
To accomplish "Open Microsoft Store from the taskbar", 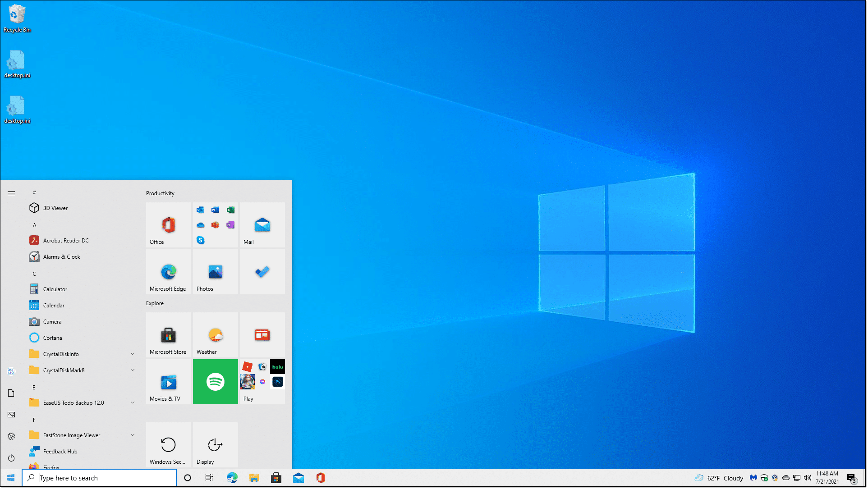I will tap(276, 478).
